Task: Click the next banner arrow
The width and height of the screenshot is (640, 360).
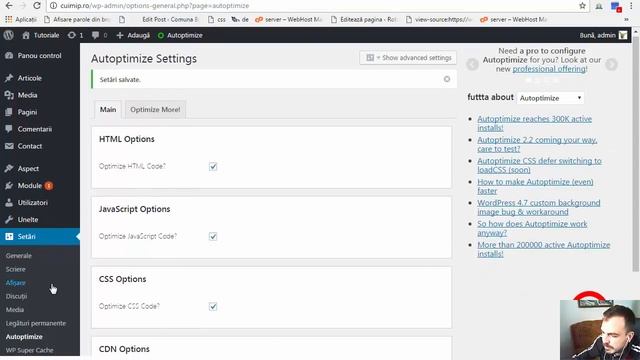Action: 611,64
